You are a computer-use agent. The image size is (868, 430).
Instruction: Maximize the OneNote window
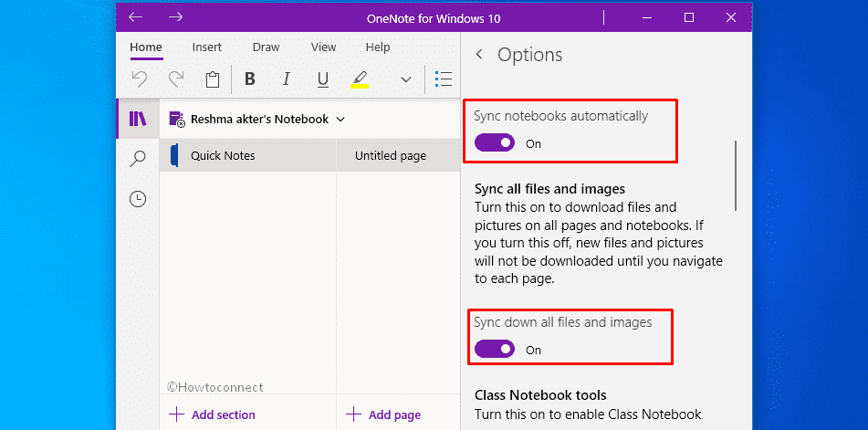[688, 17]
